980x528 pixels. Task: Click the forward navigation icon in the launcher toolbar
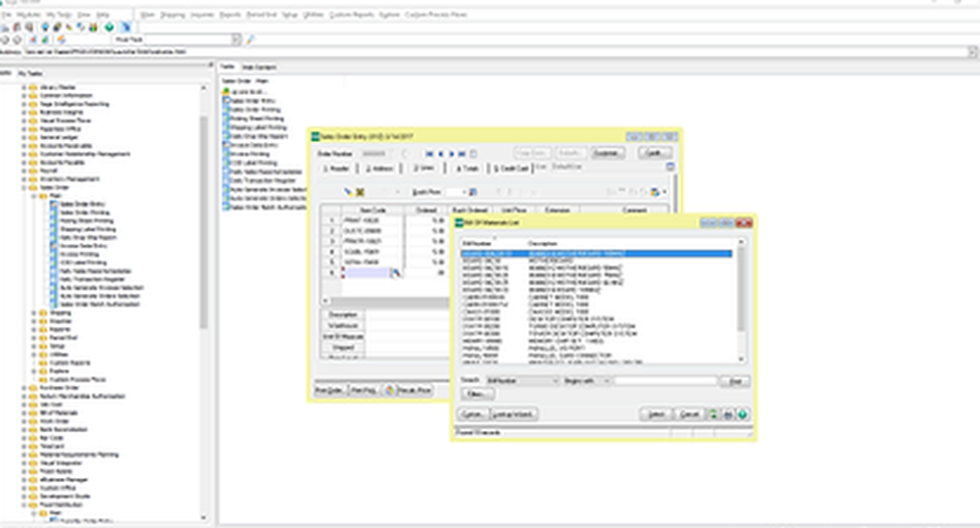(18, 39)
